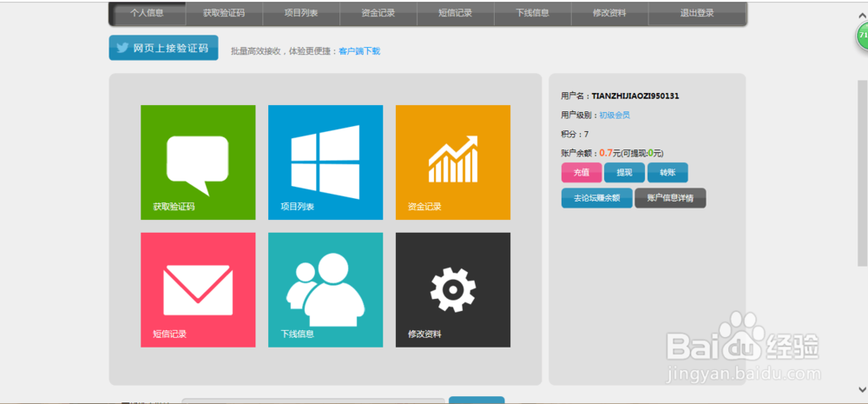The width and height of the screenshot is (868, 404).
Task: Go to 项目列表 in top menu
Action: pyautogui.click(x=301, y=13)
